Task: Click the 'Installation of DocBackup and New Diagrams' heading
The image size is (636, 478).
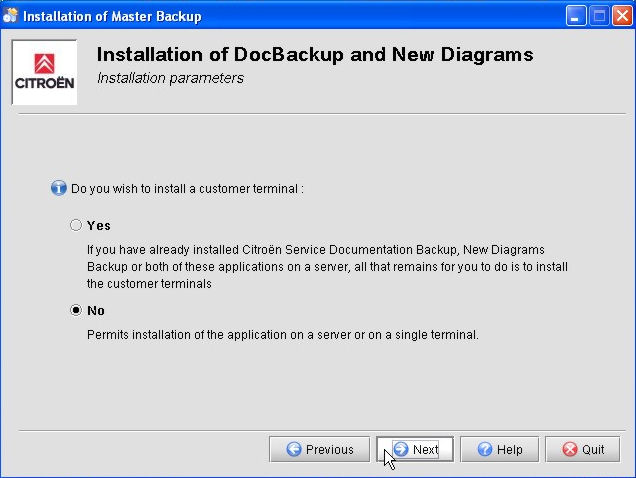Action: coord(314,55)
